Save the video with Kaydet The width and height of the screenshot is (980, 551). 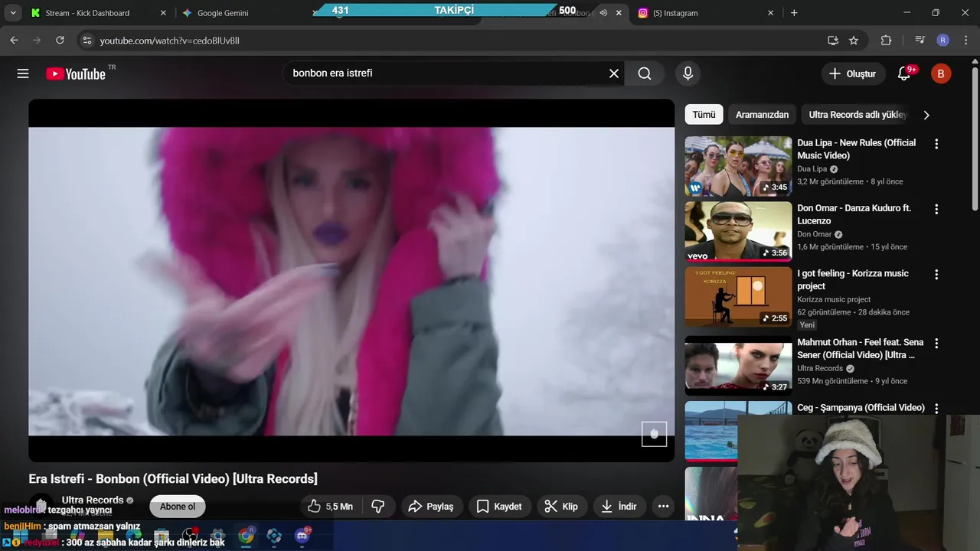[499, 507]
